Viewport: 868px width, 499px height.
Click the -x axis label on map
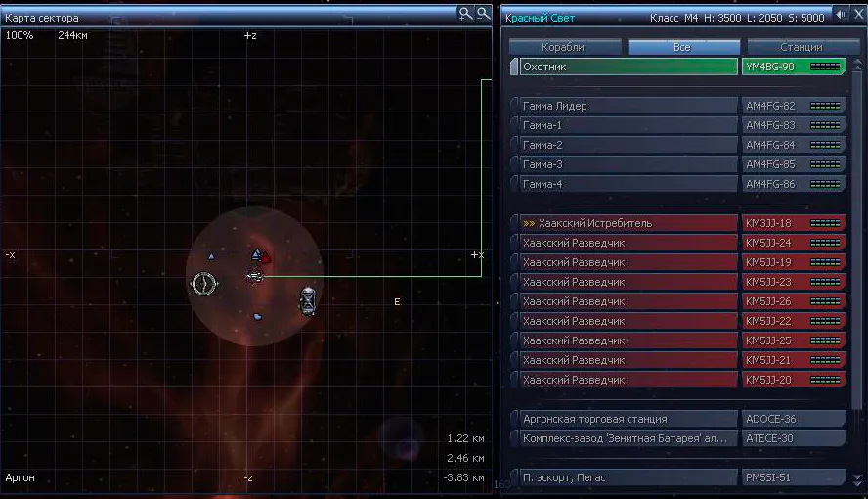pos(11,255)
